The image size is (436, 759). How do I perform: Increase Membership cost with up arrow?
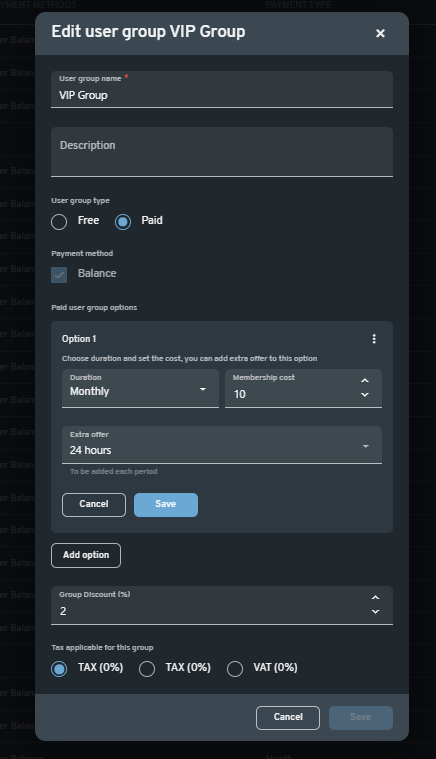point(365,380)
